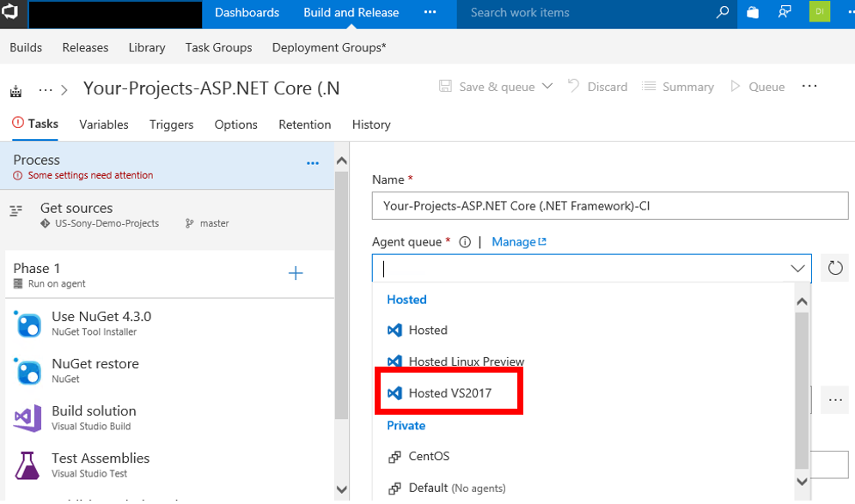The height and width of the screenshot is (504, 855).
Task: Open the top navigation more ellipsis menu
Action: pyautogui.click(x=430, y=12)
